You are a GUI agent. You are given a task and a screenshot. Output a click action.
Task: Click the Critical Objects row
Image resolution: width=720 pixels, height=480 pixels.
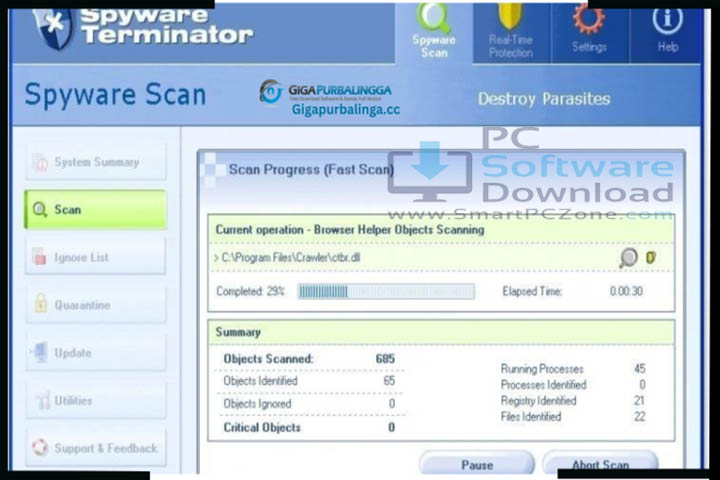309,428
